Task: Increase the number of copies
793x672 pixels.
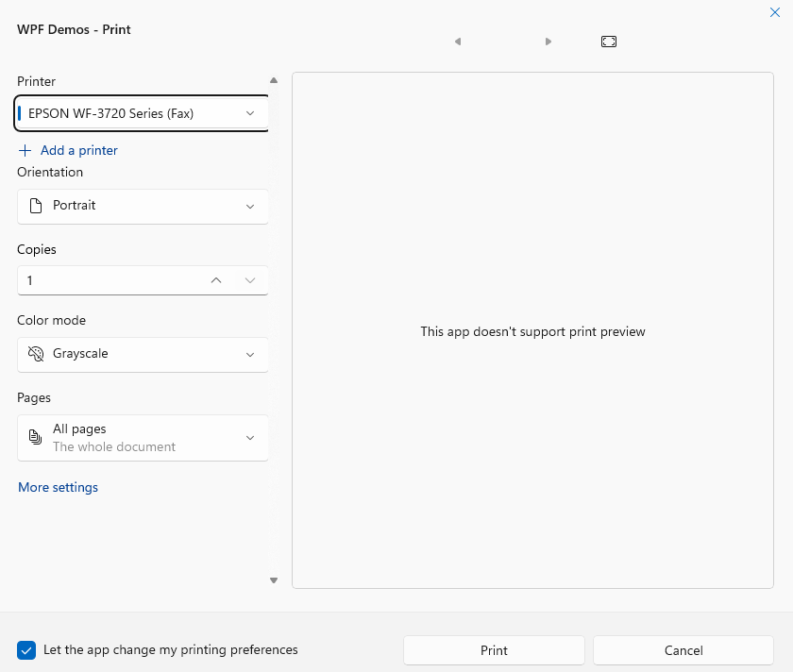Action: click(x=216, y=280)
